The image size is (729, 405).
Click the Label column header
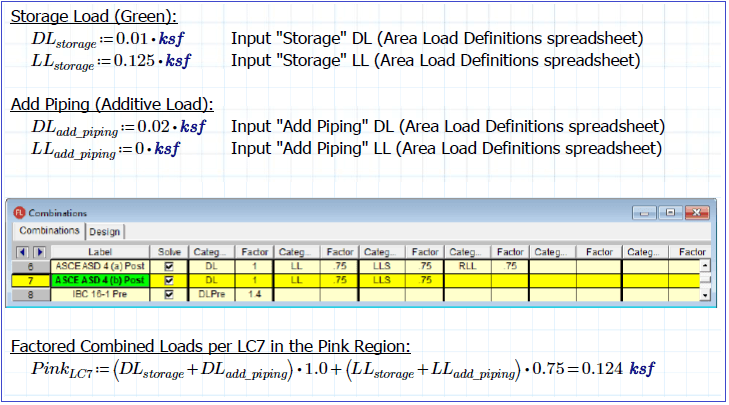(x=101, y=252)
